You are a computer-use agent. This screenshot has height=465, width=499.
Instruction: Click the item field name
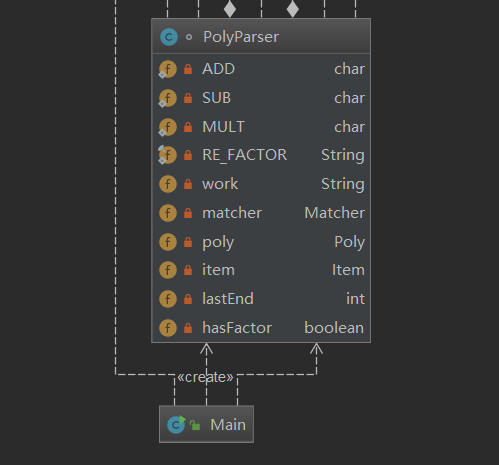(x=218, y=270)
